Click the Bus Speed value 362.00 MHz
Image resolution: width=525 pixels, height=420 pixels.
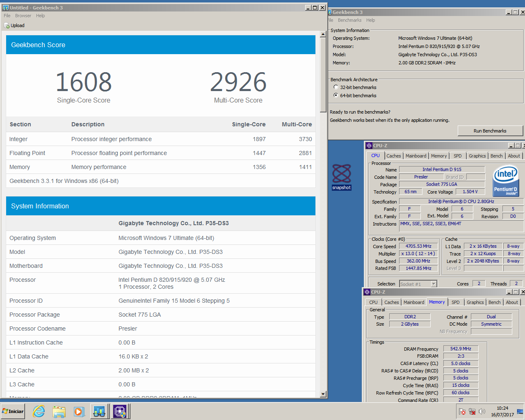tap(418, 261)
